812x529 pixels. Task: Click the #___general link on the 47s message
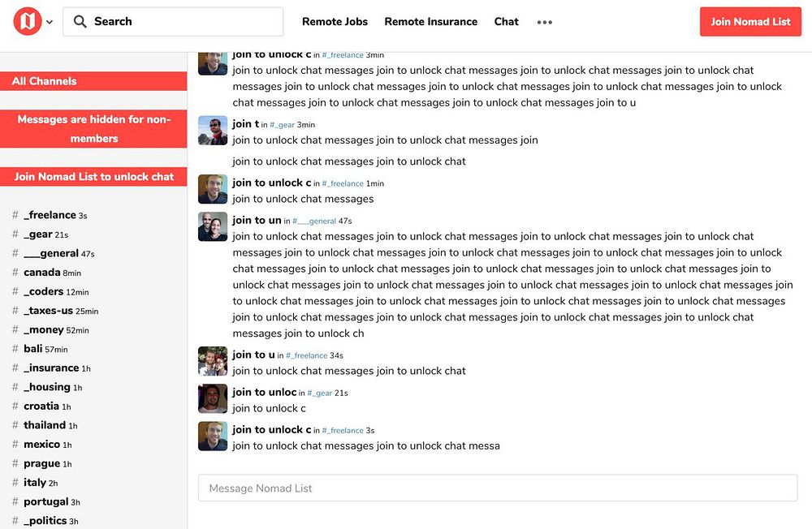tap(314, 221)
